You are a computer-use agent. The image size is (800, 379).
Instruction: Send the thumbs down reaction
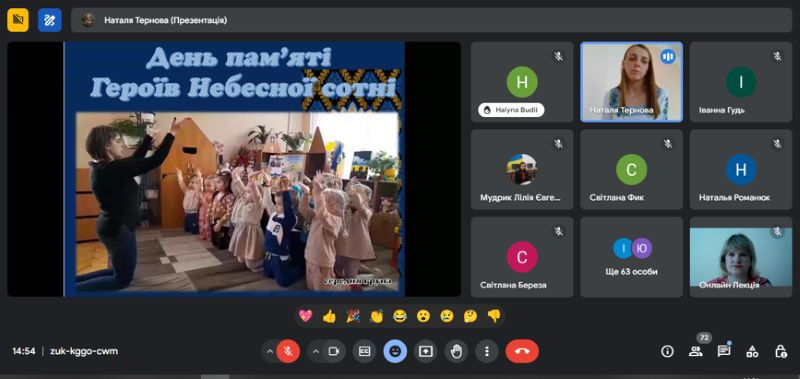click(494, 316)
